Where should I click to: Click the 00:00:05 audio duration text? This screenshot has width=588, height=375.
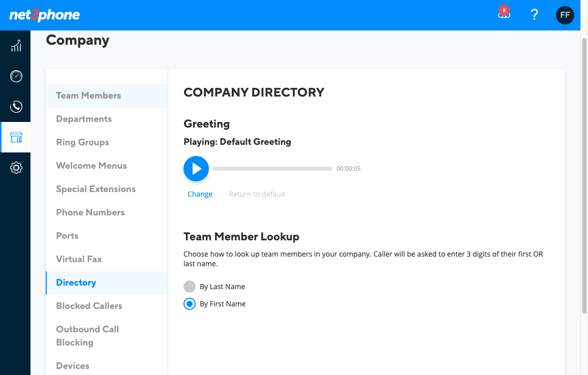tap(348, 169)
